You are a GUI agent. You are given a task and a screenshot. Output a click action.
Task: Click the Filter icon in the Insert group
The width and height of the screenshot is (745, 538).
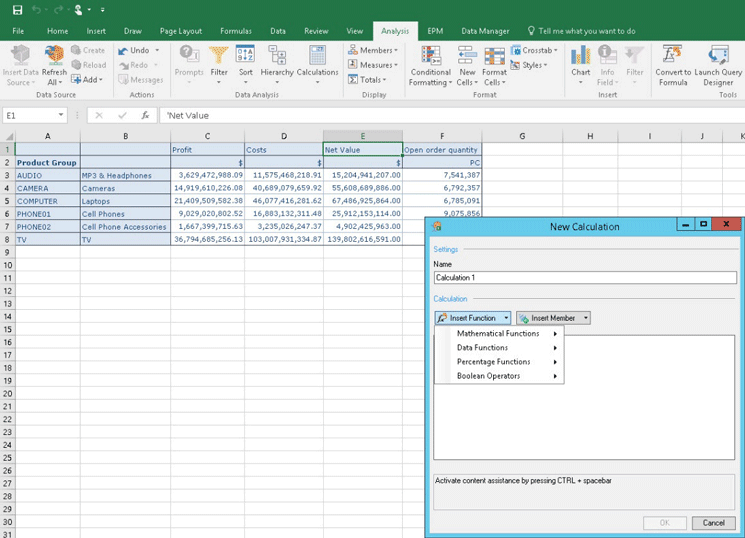pyautogui.click(x=634, y=55)
